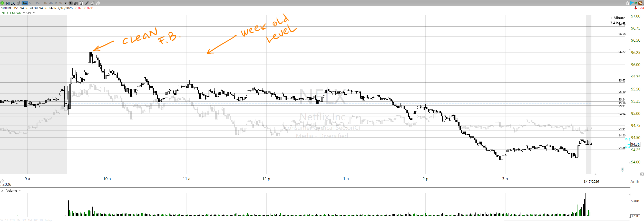Click the blue flag icon
Screen dimensions: 644x222
(x=632, y=3)
